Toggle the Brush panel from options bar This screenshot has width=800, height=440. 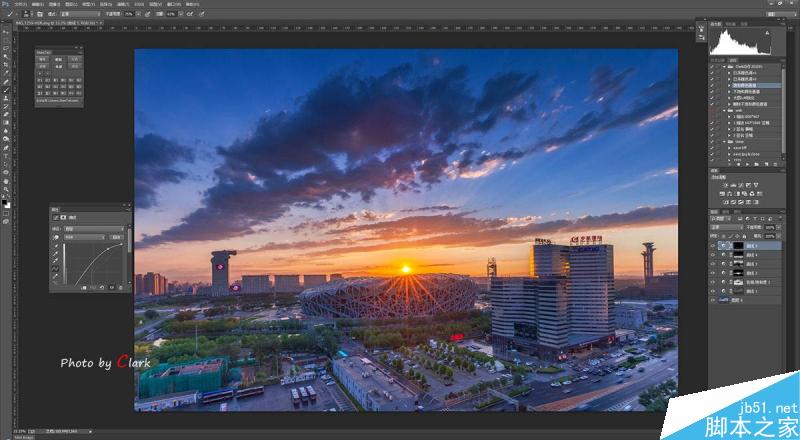(x=40, y=14)
